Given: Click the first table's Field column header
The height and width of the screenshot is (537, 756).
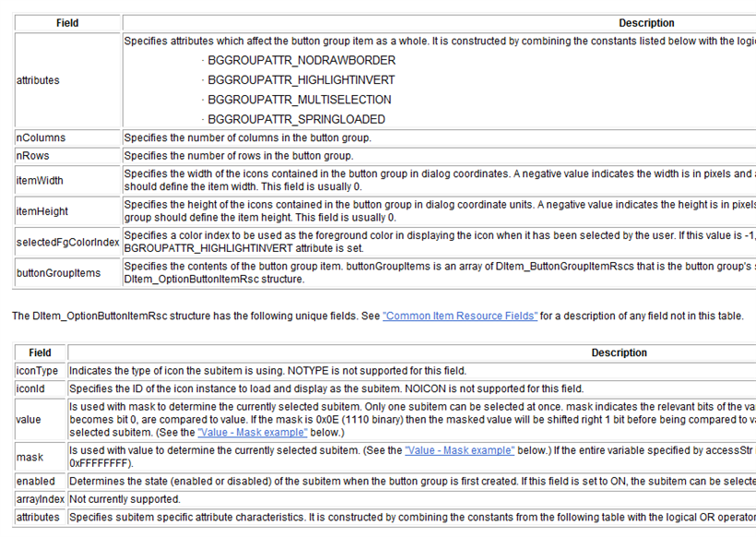Looking at the screenshot, I should 67,23.
